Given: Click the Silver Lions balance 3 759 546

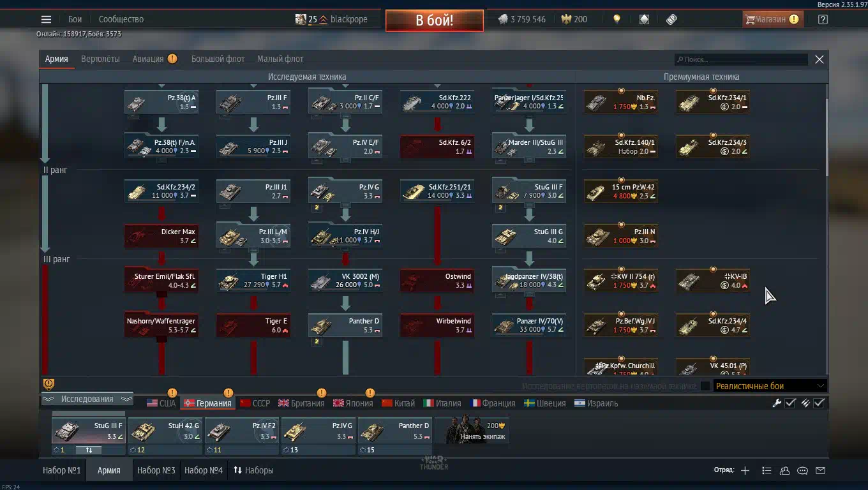Looking at the screenshot, I should [522, 19].
